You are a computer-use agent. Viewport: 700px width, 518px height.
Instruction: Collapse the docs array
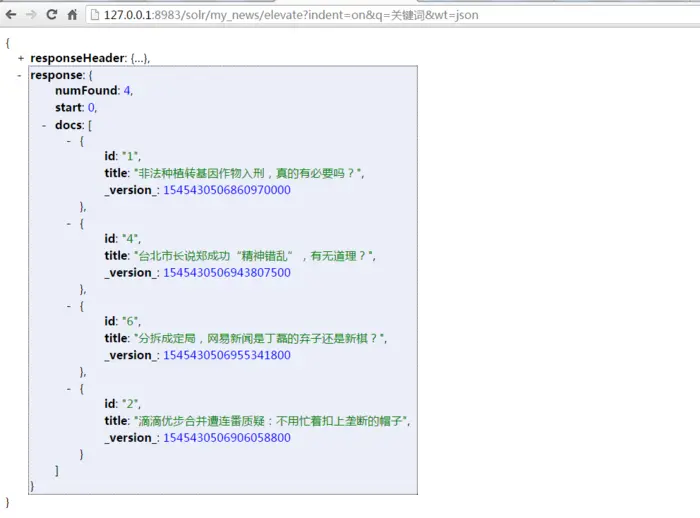44,125
